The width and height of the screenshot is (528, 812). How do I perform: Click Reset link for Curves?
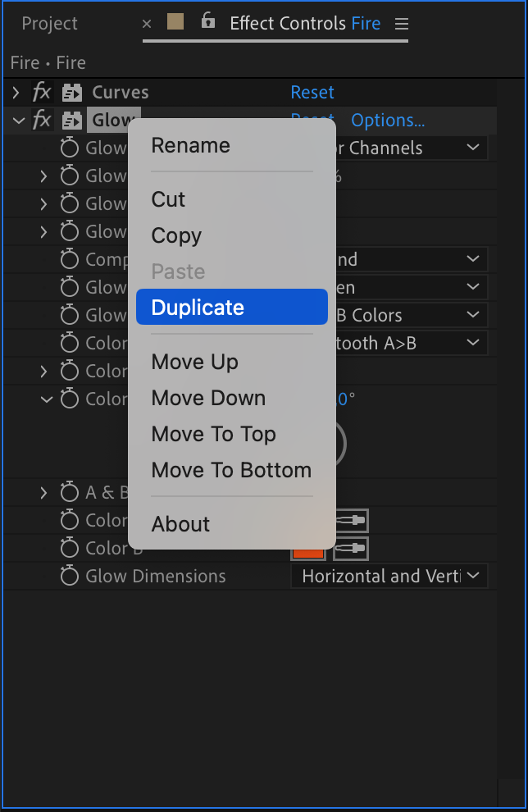(312, 92)
